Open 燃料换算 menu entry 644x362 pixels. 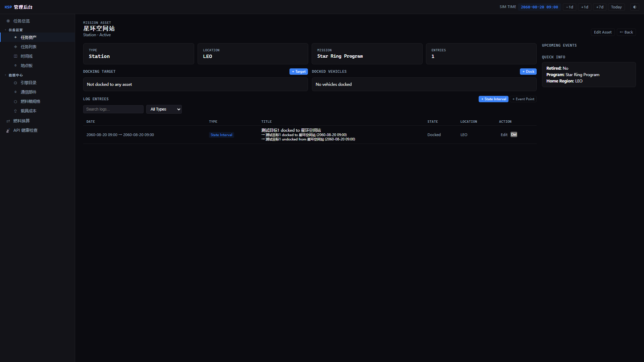click(37, 121)
